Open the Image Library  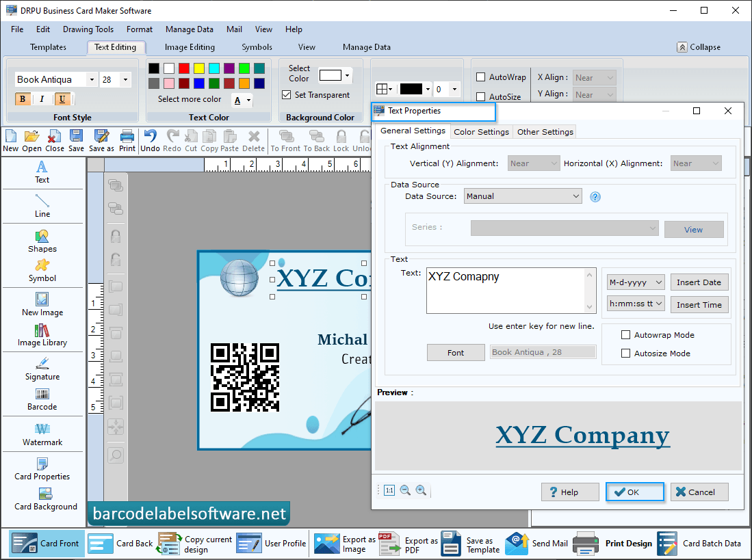point(42,335)
